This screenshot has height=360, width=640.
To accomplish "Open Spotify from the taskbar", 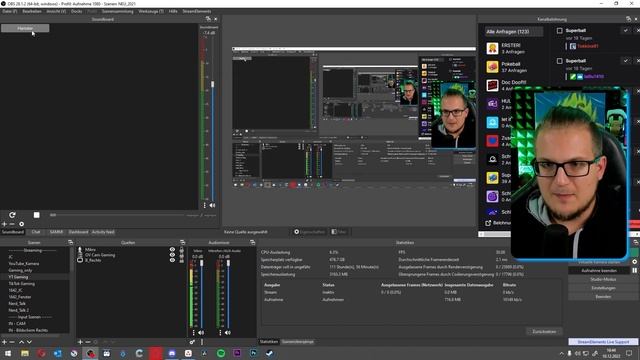I will coord(221,353).
